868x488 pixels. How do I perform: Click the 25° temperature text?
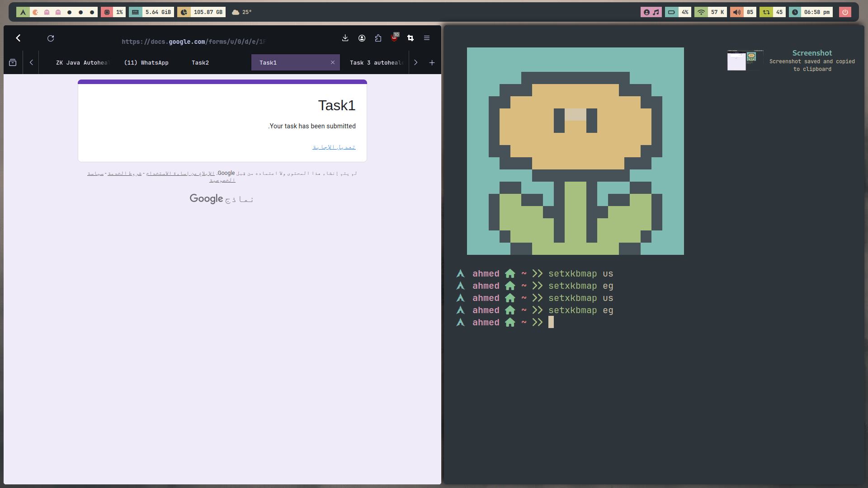tap(247, 12)
